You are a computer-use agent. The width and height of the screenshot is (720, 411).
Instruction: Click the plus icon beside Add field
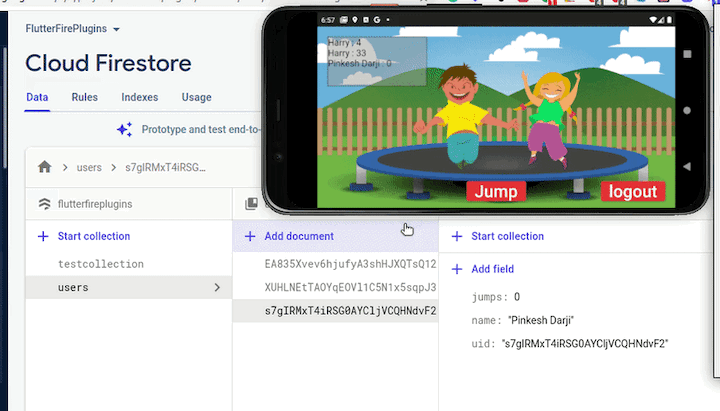pos(457,269)
